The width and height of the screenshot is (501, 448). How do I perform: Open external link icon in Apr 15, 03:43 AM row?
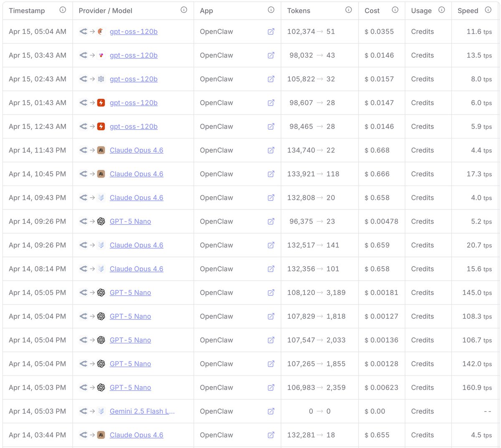[x=271, y=55]
